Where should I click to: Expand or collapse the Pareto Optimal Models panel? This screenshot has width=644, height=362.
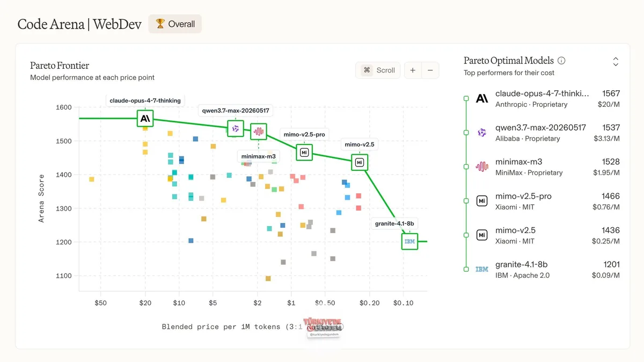pos(616,62)
